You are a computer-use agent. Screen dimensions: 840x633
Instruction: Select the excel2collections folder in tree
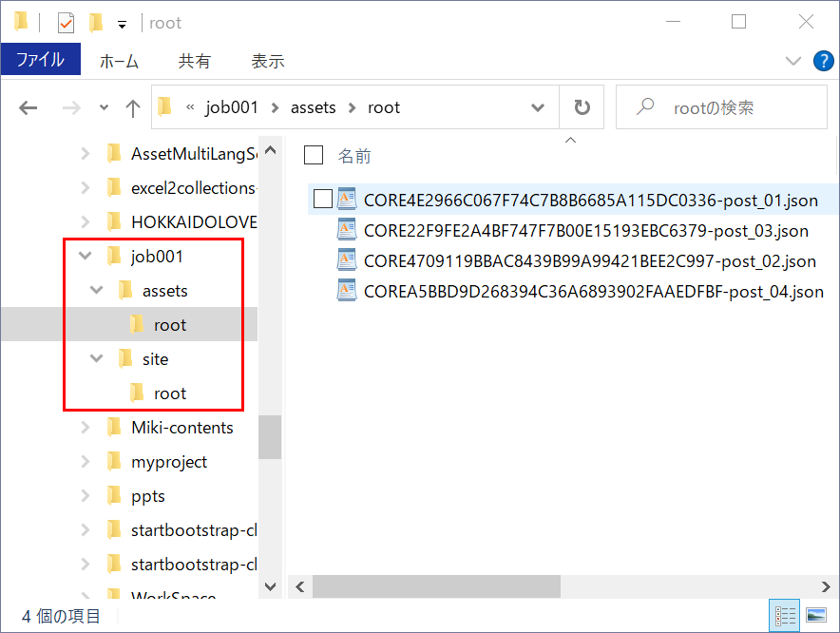194,188
